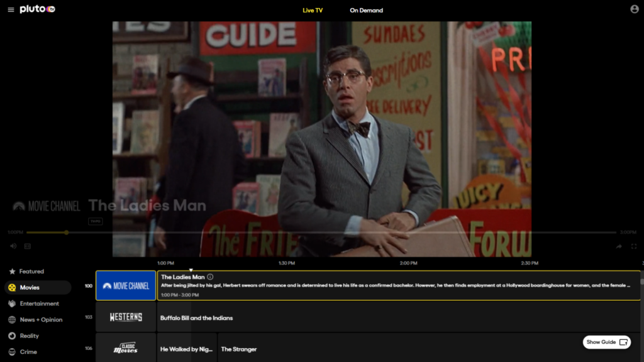Click the 1:30 PM timeline label

point(287,263)
